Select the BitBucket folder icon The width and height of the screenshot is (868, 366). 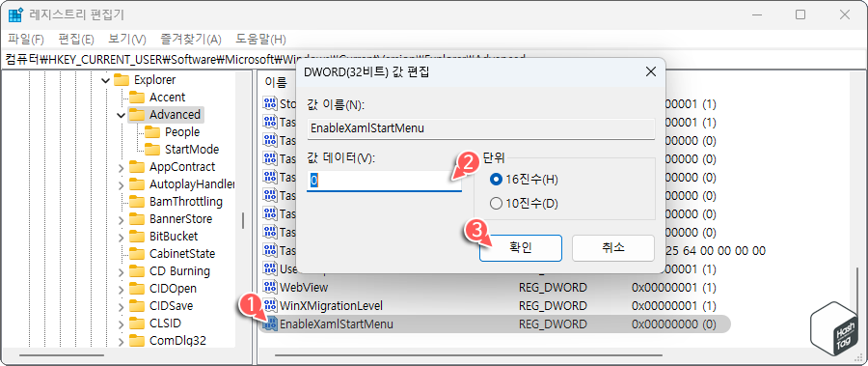pyautogui.click(x=137, y=237)
